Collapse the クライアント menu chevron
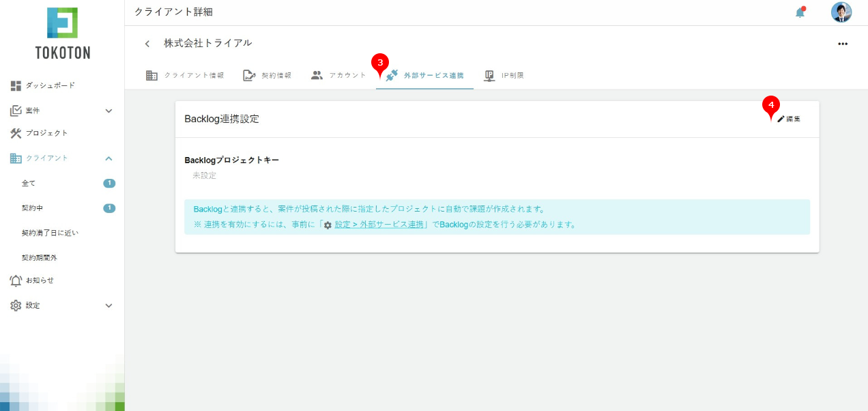The width and height of the screenshot is (868, 411). [108, 158]
